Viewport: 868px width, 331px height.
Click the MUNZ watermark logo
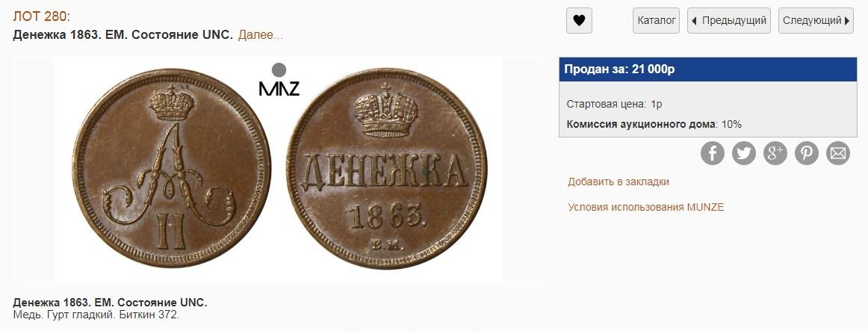[279, 80]
